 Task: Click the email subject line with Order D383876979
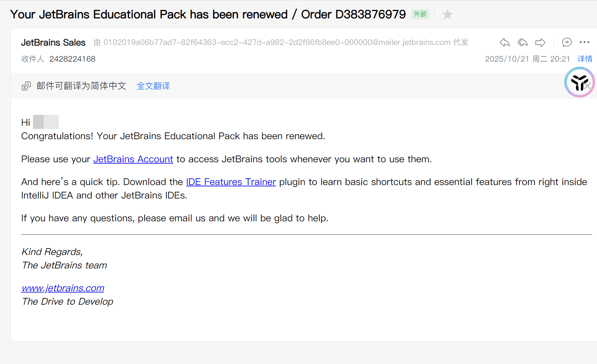(x=208, y=14)
